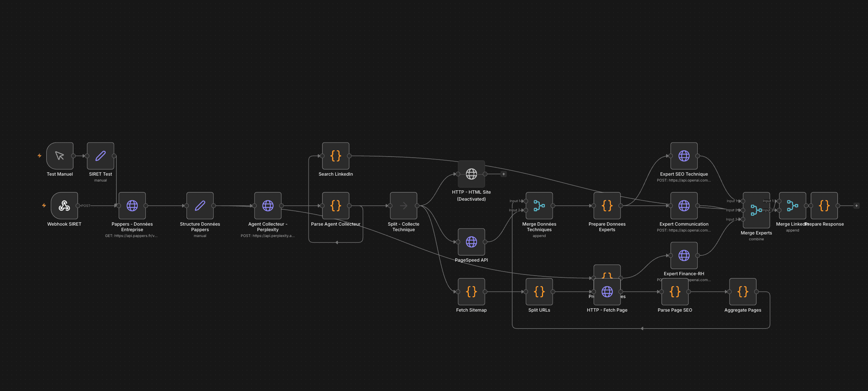This screenshot has width=868, height=391.
Task: Open the SIRET Test edit node
Action: 101,156
